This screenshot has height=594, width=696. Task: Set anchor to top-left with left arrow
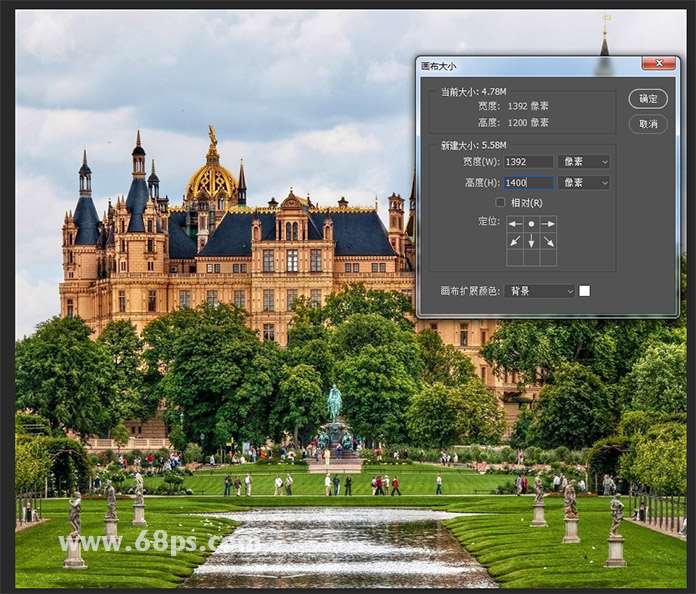[515, 224]
